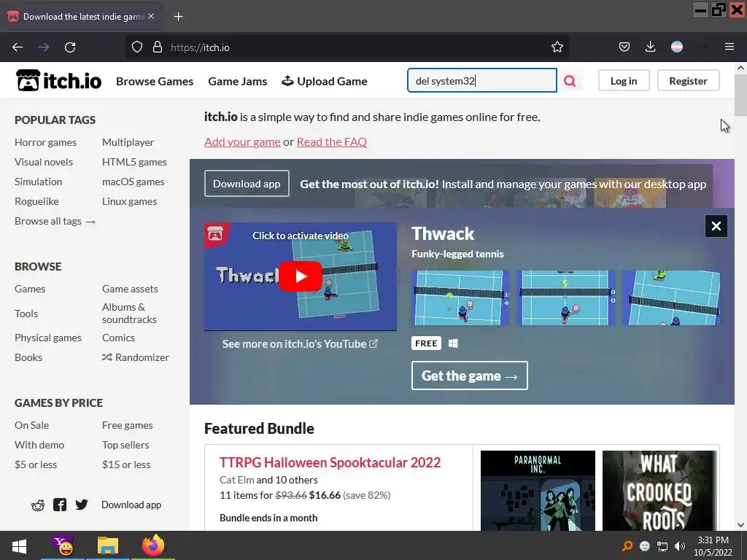The image size is (747, 560).
Task: Click the Register button
Action: tap(689, 81)
